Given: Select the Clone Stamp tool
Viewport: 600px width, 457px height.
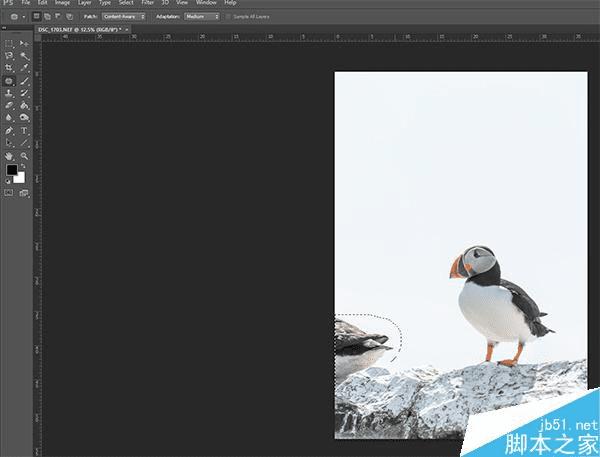Looking at the screenshot, I should coord(9,93).
